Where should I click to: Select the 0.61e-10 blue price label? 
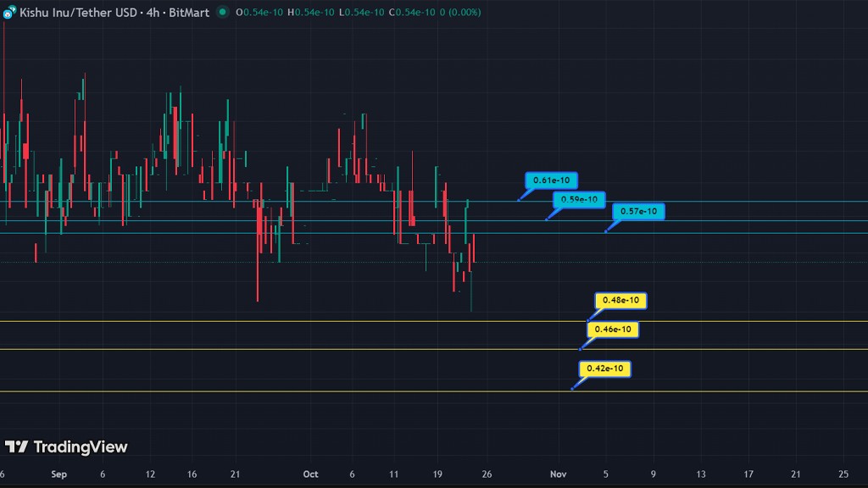pyautogui.click(x=552, y=180)
